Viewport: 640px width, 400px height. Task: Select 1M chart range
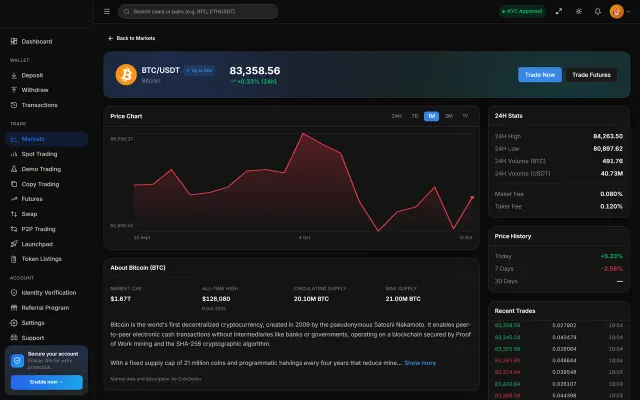(x=431, y=116)
